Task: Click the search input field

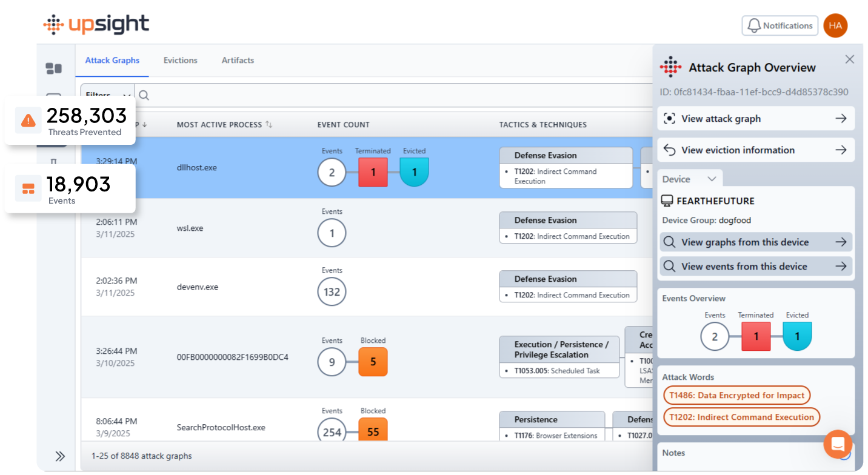Action: [x=394, y=95]
